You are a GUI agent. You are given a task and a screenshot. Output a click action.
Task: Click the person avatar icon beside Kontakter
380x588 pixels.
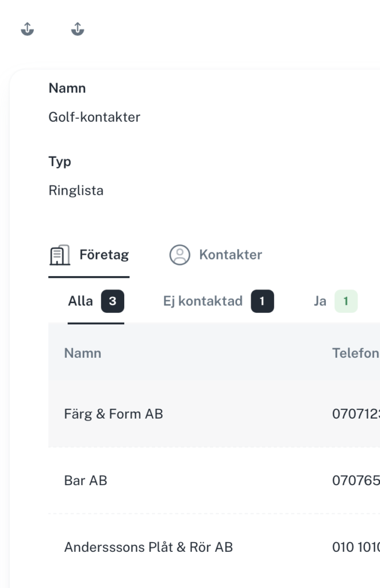coord(180,255)
